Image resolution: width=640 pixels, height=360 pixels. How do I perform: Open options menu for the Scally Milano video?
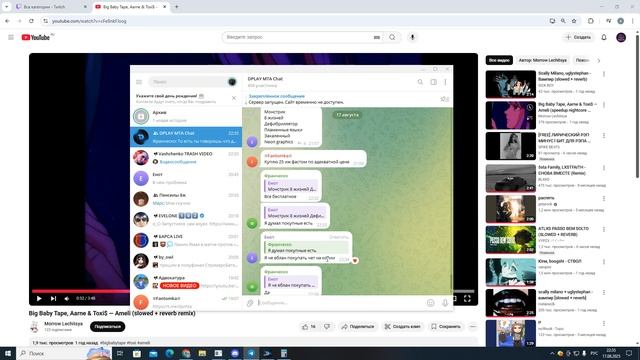point(604,74)
